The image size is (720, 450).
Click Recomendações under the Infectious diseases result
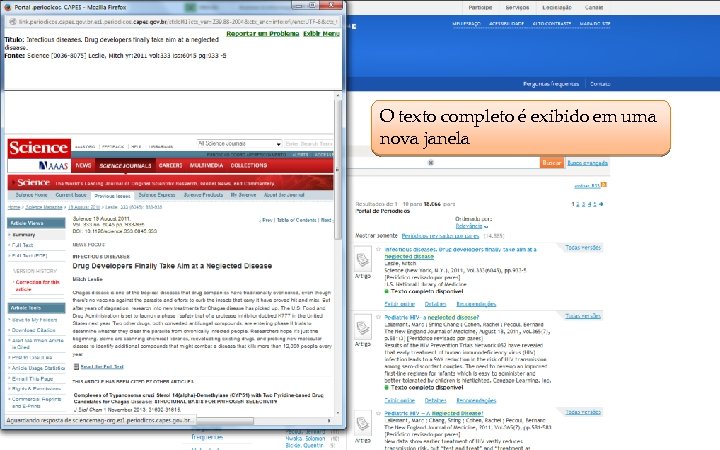[x=476, y=304]
